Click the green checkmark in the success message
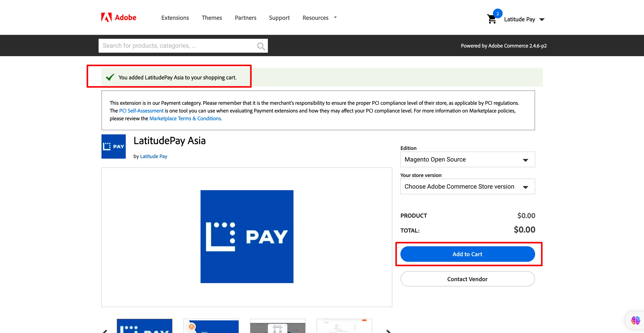Screen dimensions: 644x333 pos(110,77)
